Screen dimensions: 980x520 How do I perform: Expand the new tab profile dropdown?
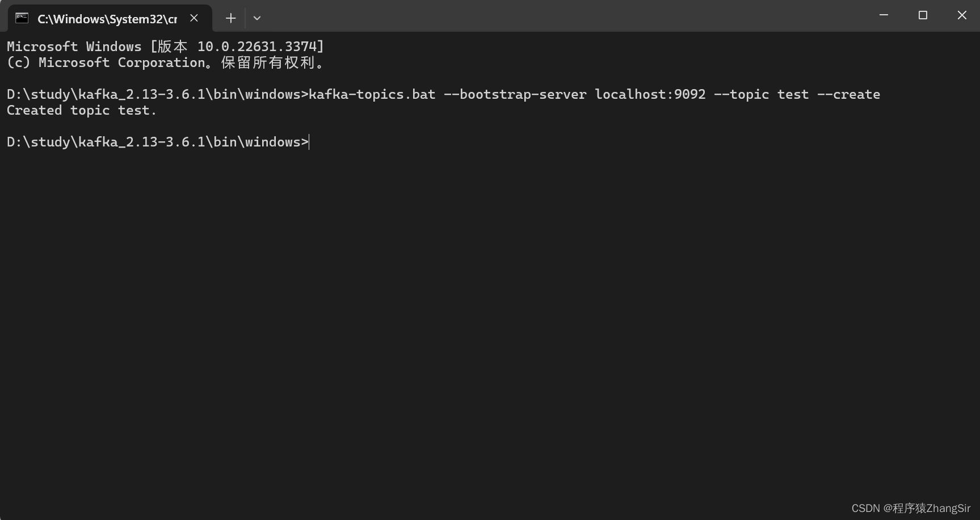[x=257, y=18]
